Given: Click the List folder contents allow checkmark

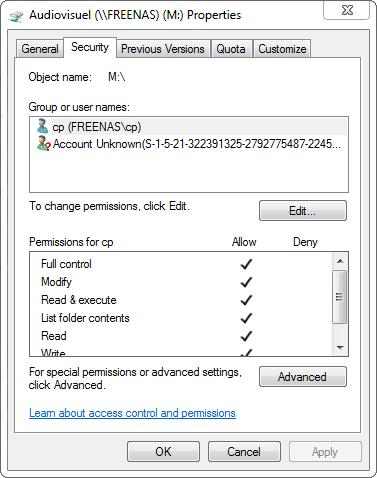Looking at the screenshot, I should (x=246, y=318).
